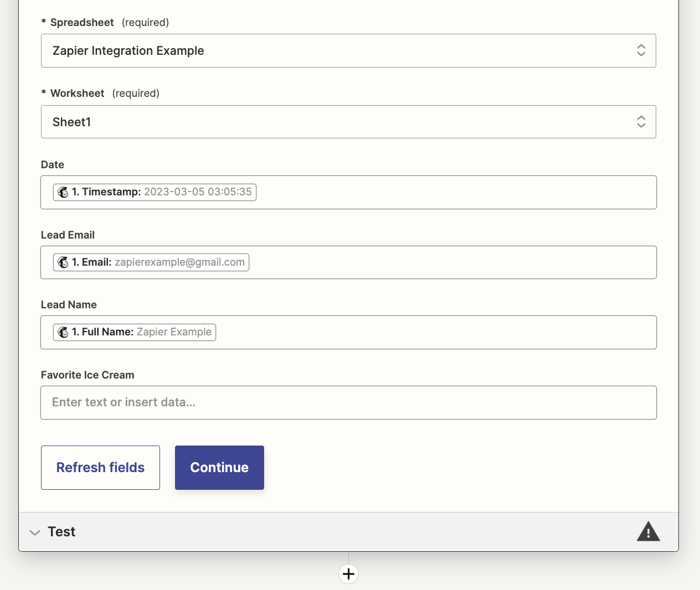Click inside the Lead Name input field
Screen dimensions: 700x590
pos(348,332)
